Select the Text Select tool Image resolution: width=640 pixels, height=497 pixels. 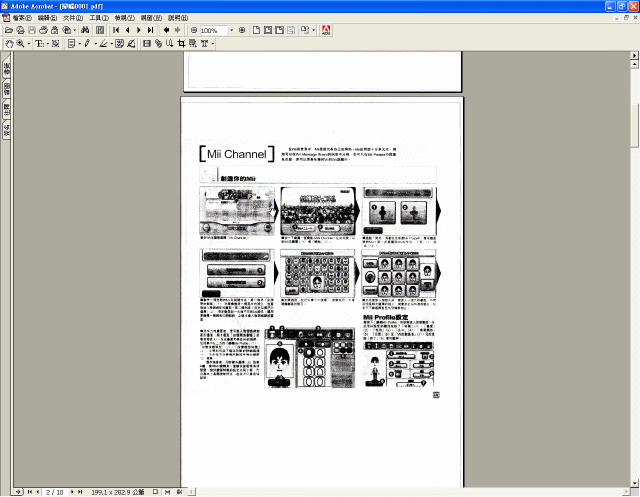coord(39,44)
